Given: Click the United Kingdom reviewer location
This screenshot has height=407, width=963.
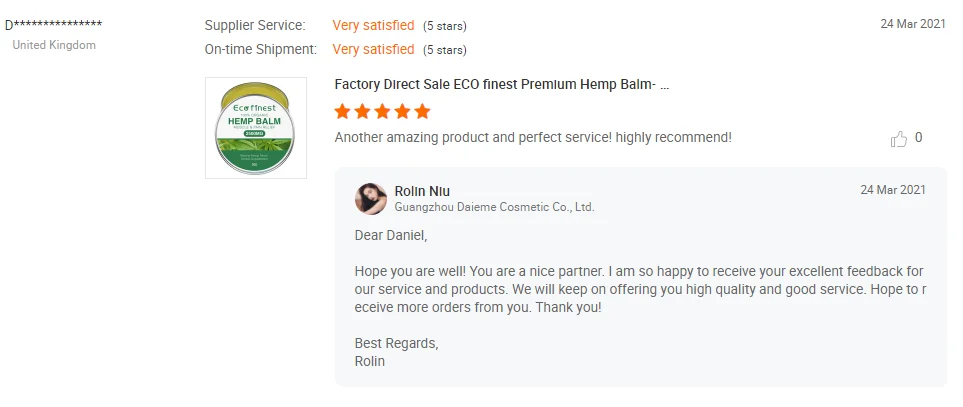Looking at the screenshot, I should 54,45.
